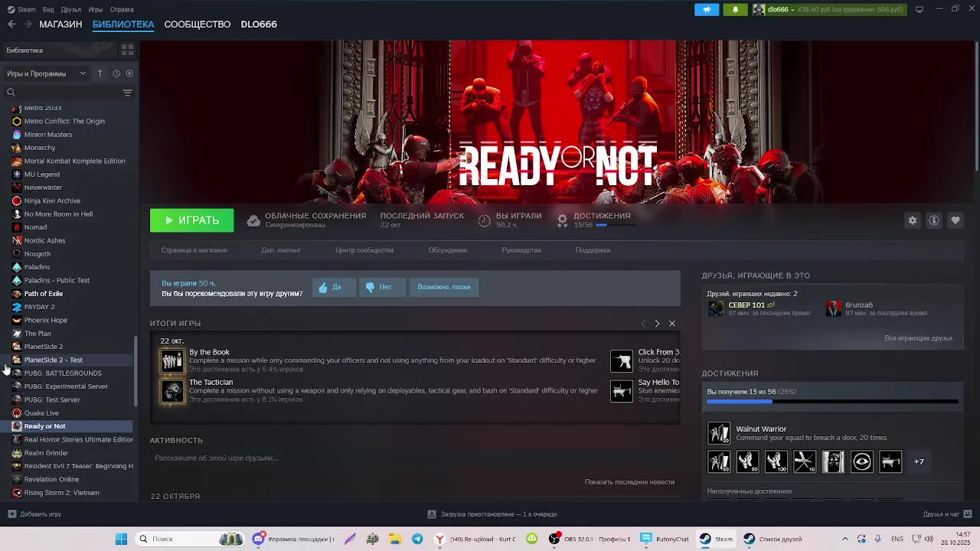Select PAYDAY 2 in the library list

[x=39, y=307]
